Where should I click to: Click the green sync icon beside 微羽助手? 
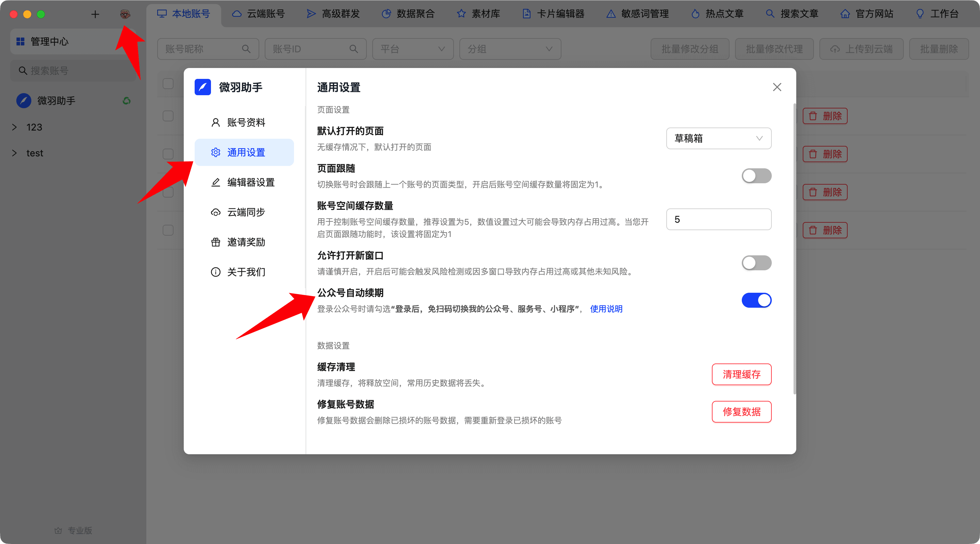click(x=127, y=101)
